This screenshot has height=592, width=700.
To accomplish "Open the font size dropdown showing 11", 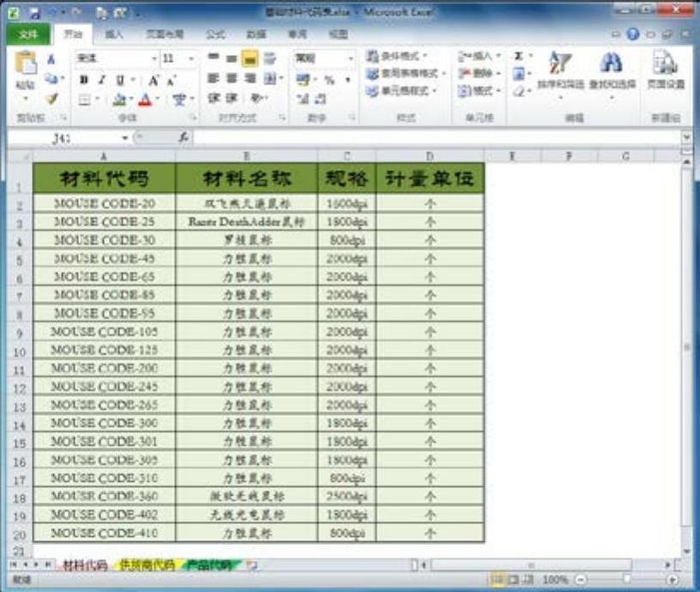I will pos(191,58).
